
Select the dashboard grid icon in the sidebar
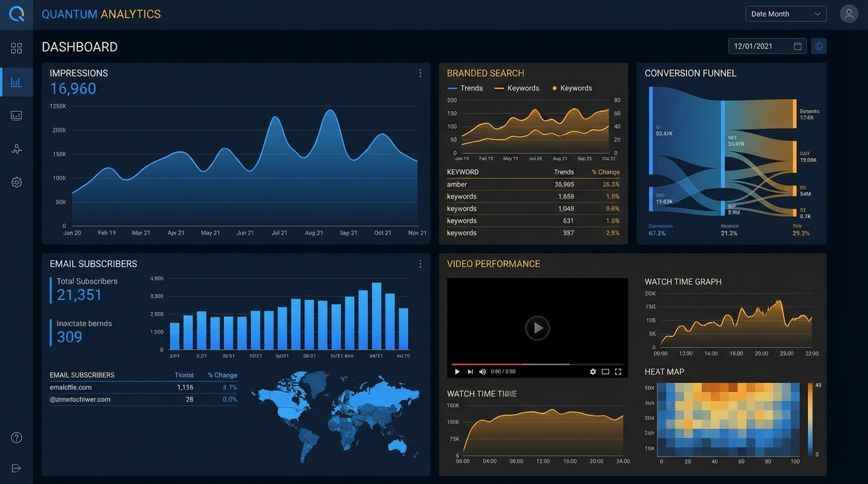(x=16, y=48)
